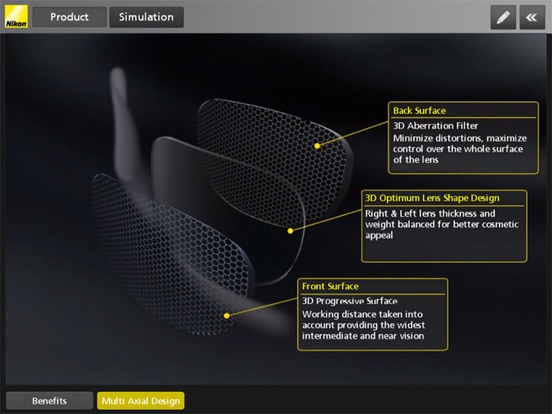
Task: Click the 3D Progressive Surface text
Action: pos(350,301)
